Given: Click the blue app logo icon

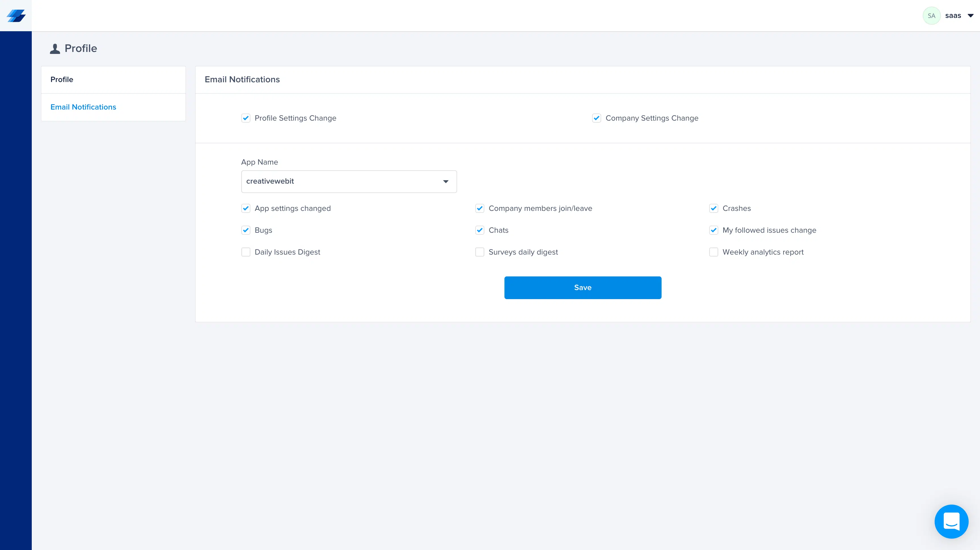Looking at the screenshot, I should (16, 16).
